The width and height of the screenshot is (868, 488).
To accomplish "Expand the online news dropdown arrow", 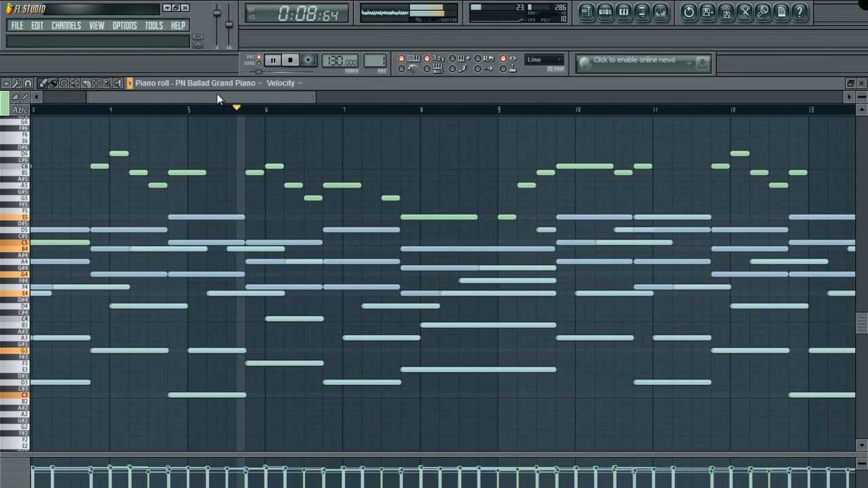I will point(690,62).
